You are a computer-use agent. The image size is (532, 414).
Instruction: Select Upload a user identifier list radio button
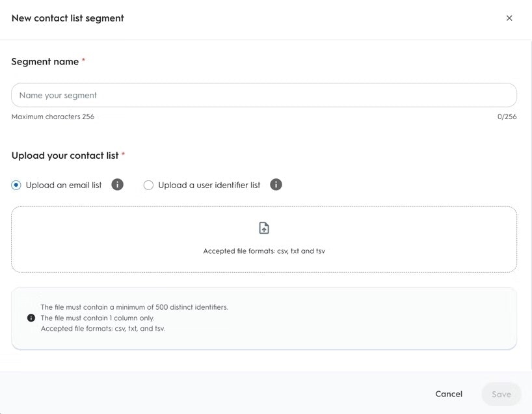click(x=148, y=186)
